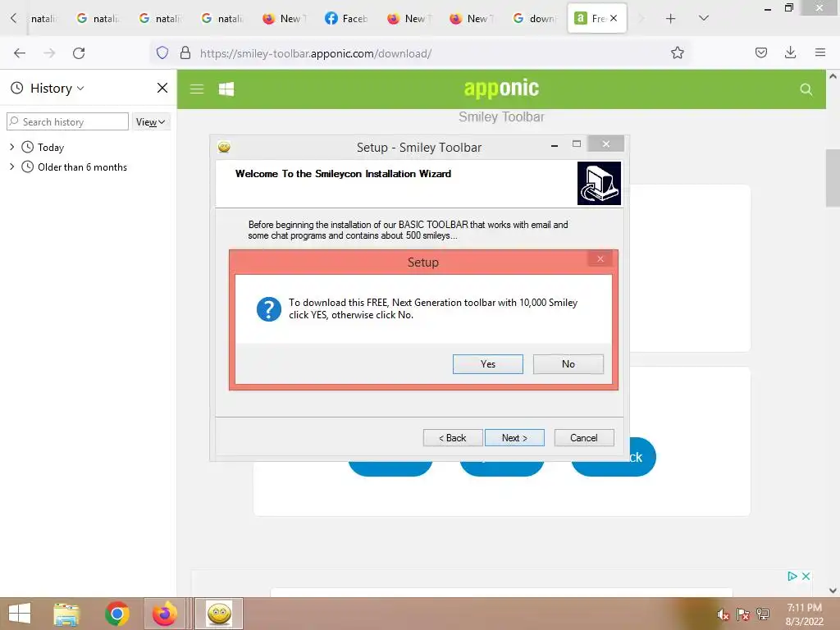Close the red Setup prompt dialog
Image resolution: width=840 pixels, height=630 pixels.
[600, 259]
